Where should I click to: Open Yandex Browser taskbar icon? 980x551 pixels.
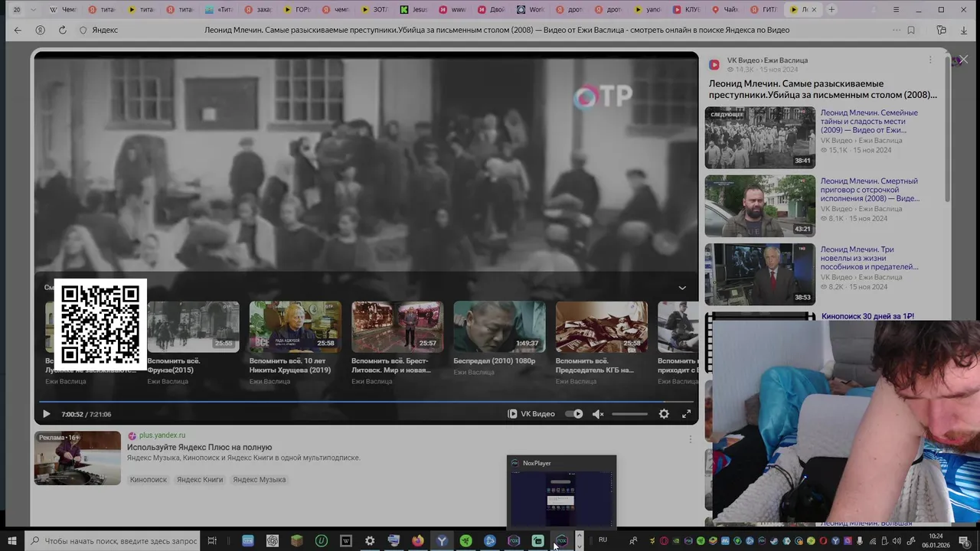(x=442, y=541)
